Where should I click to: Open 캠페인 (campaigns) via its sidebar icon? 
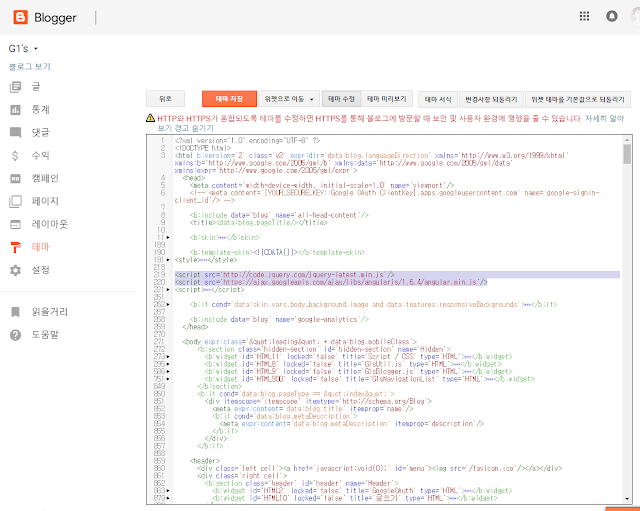pos(16,178)
